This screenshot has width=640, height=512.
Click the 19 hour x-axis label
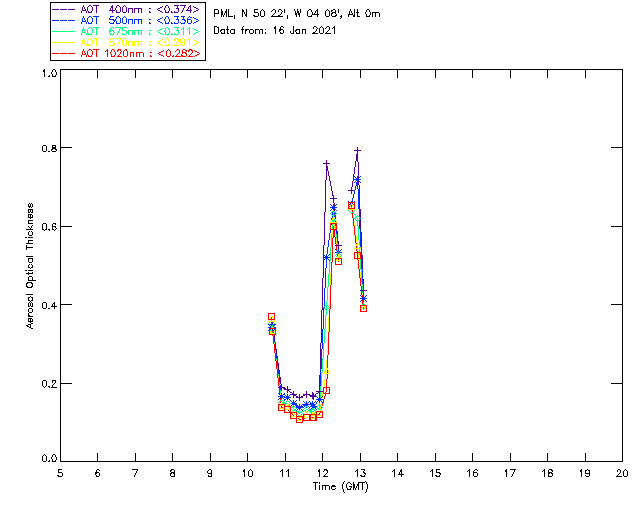(585, 473)
